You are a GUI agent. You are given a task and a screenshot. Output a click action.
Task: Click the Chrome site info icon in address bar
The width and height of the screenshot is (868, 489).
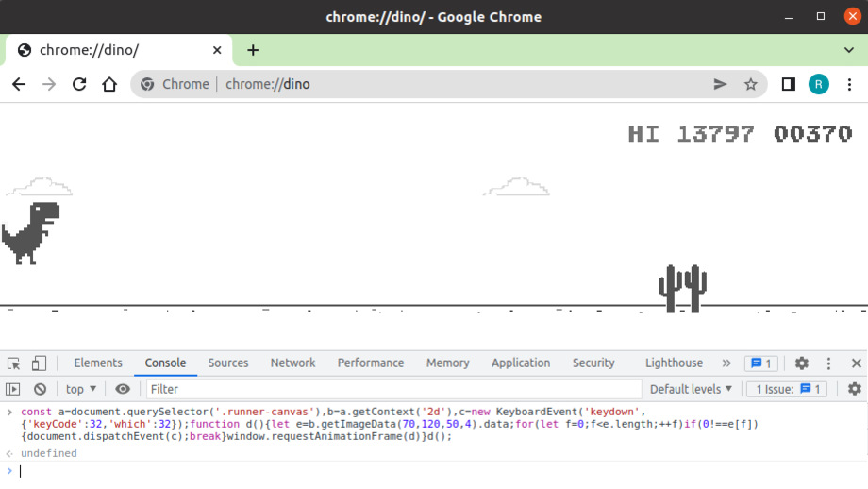[x=147, y=84]
